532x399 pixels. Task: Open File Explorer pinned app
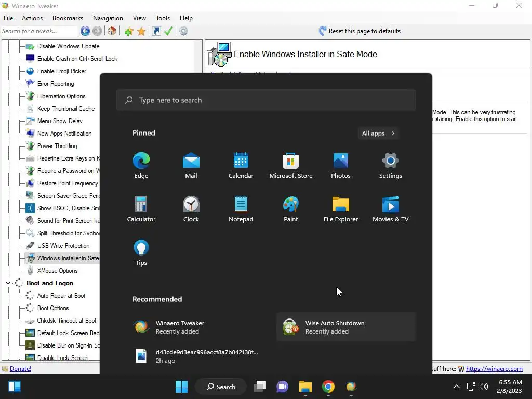(x=341, y=209)
